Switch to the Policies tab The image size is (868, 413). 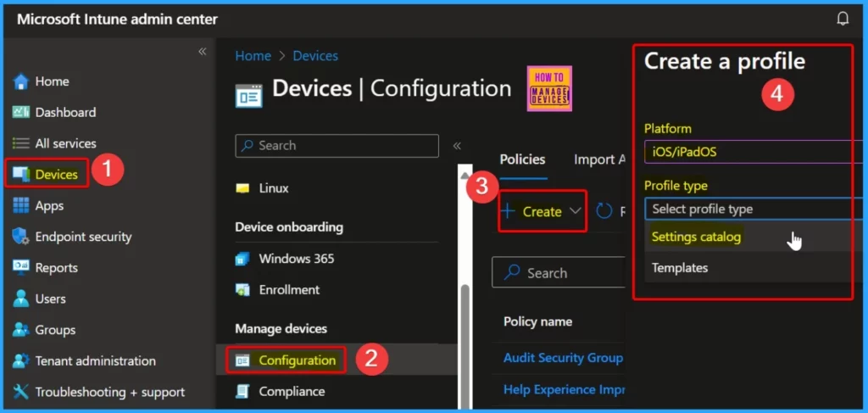click(522, 159)
